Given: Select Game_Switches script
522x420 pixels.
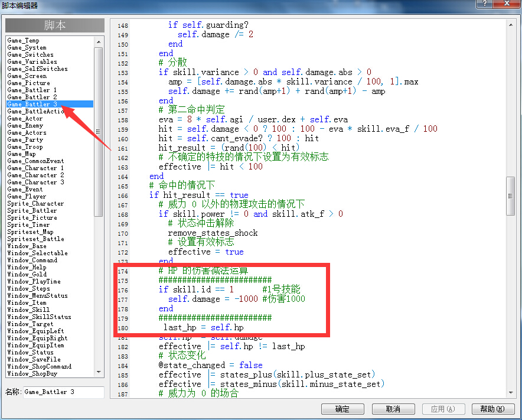Looking at the screenshot, I should (x=30, y=54).
